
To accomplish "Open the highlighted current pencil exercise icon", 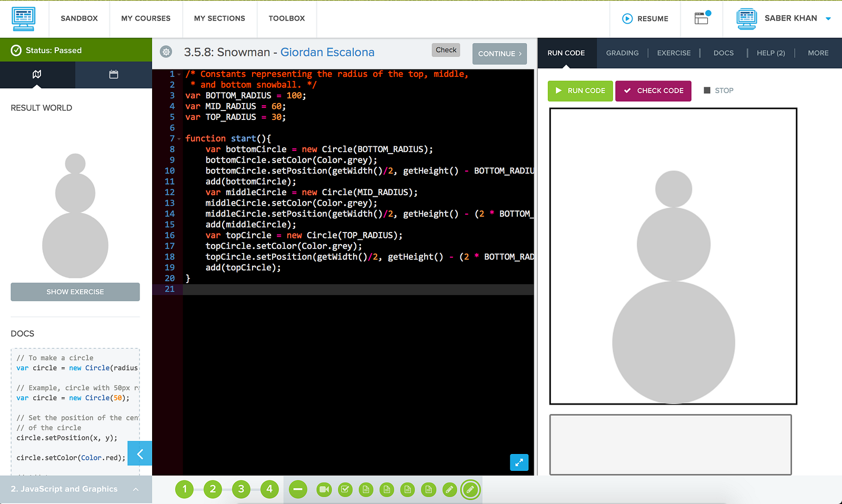I will (x=470, y=490).
